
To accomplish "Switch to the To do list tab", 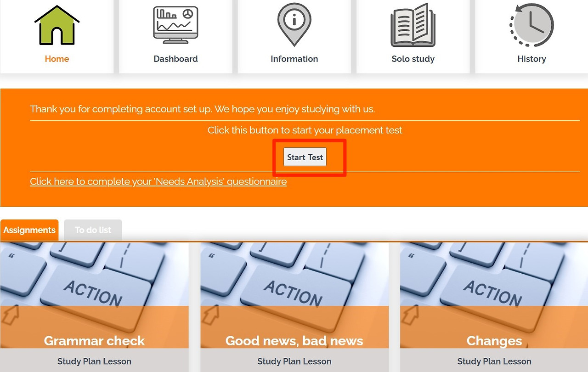I will point(93,230).
